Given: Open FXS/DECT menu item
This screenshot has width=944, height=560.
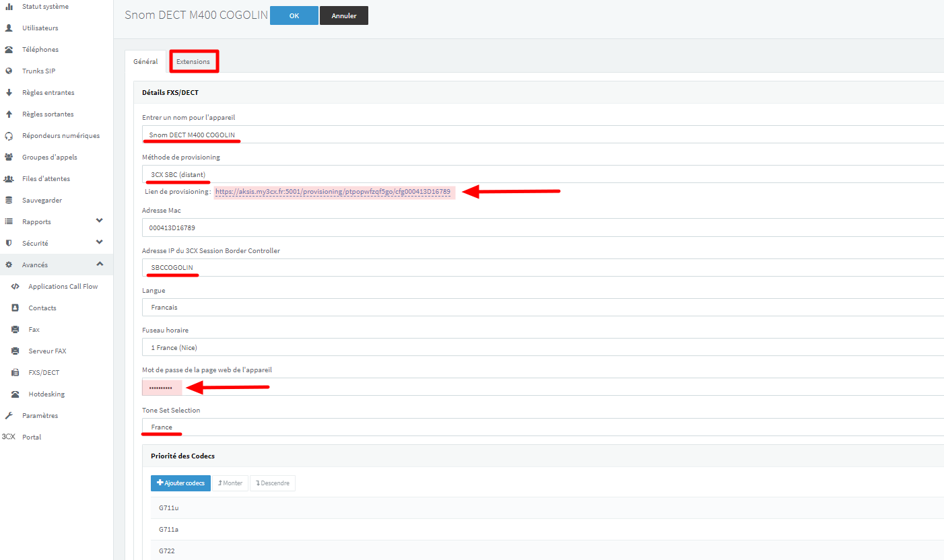Looking at the screenshot, I should pyautogui.click(x=44, y=373).
